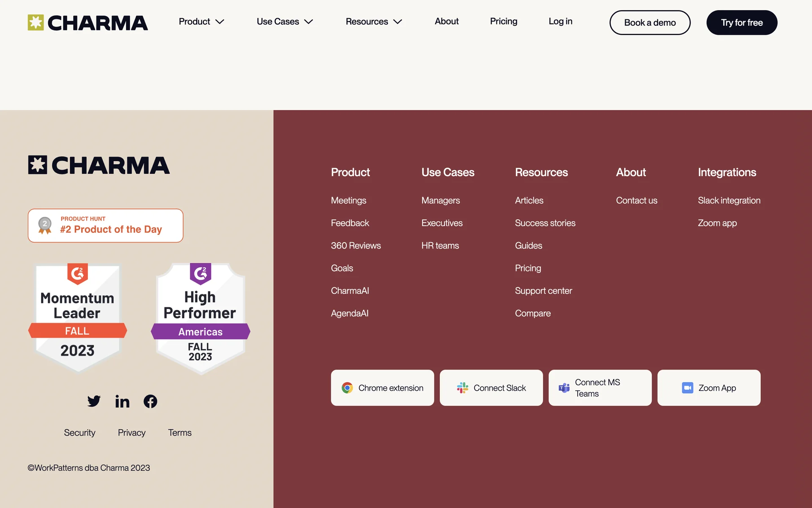Viewport: 812px width, 508px height.
Task: Click the Charma logo in header
Action: coord(88,22)
